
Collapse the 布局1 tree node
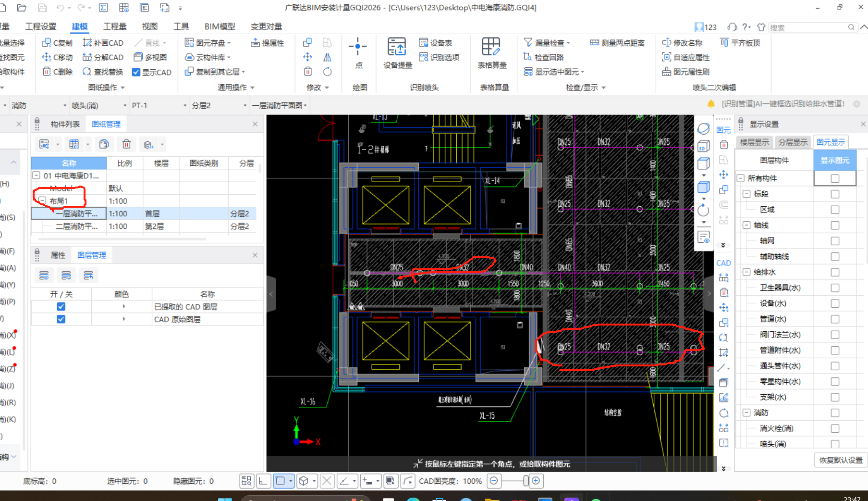42,201
